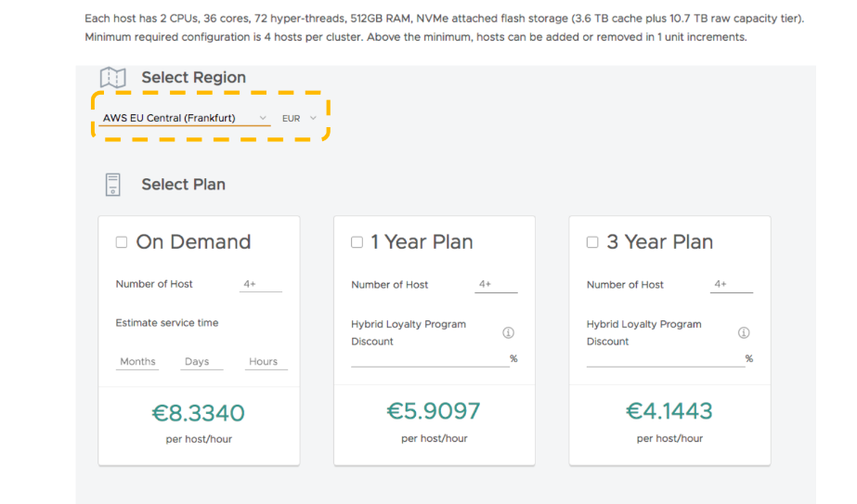The width and height of the screenshot is (857, 504).
Task: Check the On Demand plan checkbox
Action: (x=122, y=242)
